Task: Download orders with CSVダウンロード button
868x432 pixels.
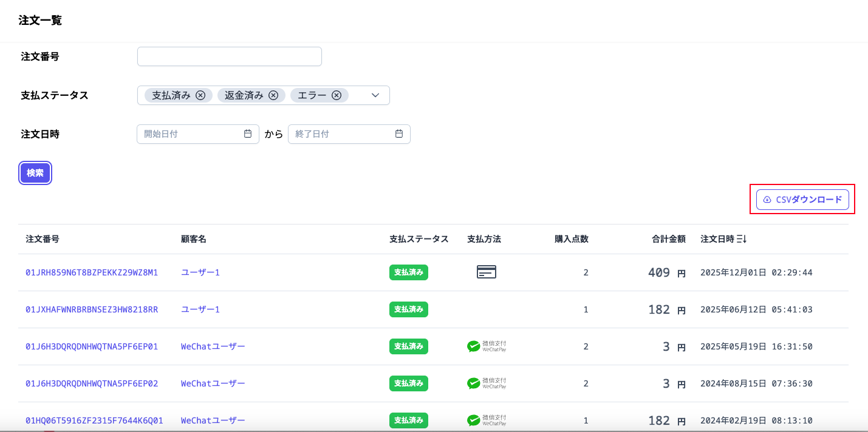Action: pyautogui.click(x=802, y=200)
